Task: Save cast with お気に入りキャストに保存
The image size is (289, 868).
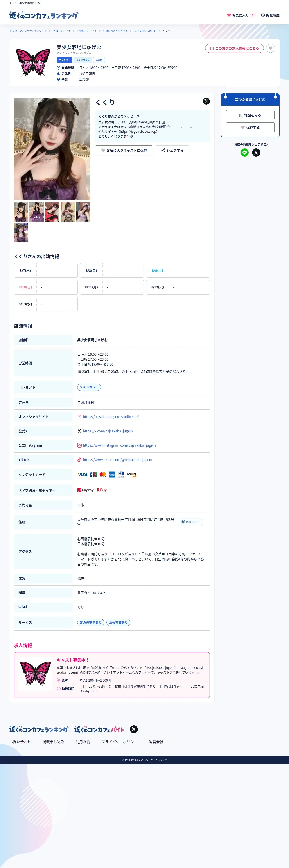Action: tap(124, 150)
